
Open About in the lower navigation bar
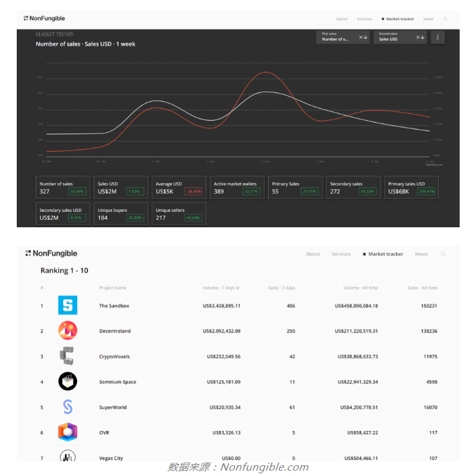pos(313,254)
